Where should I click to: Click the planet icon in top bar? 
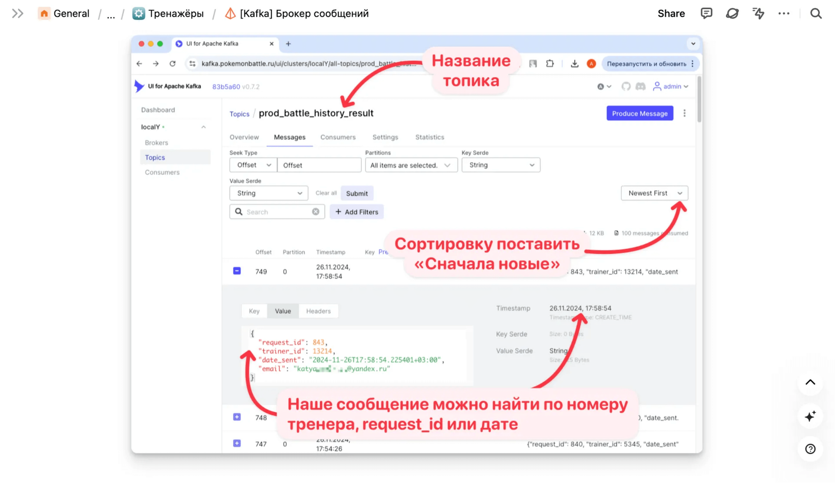point(732,14)
